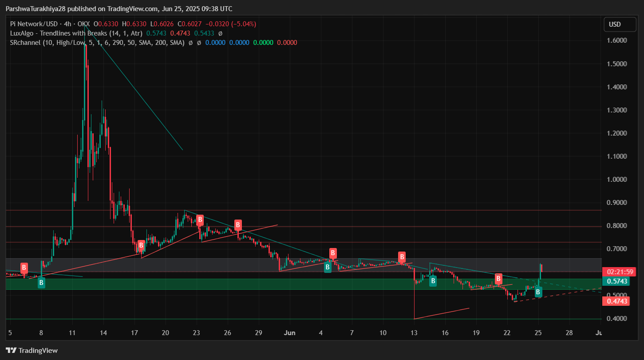Click the red B marker near June 12
644x360 pixels.
[402, 256]
